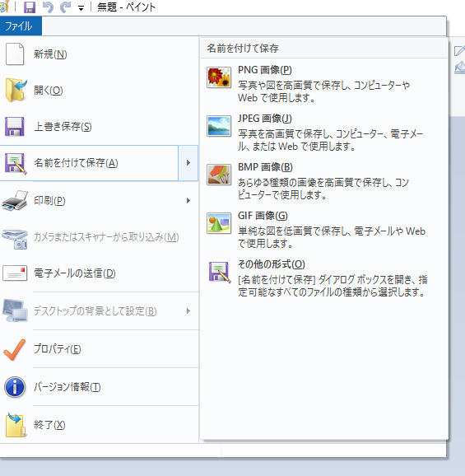Click PNG description 写真や図を高画質で保存し
The image size is (465, 476).
click(x=323, y=91)
